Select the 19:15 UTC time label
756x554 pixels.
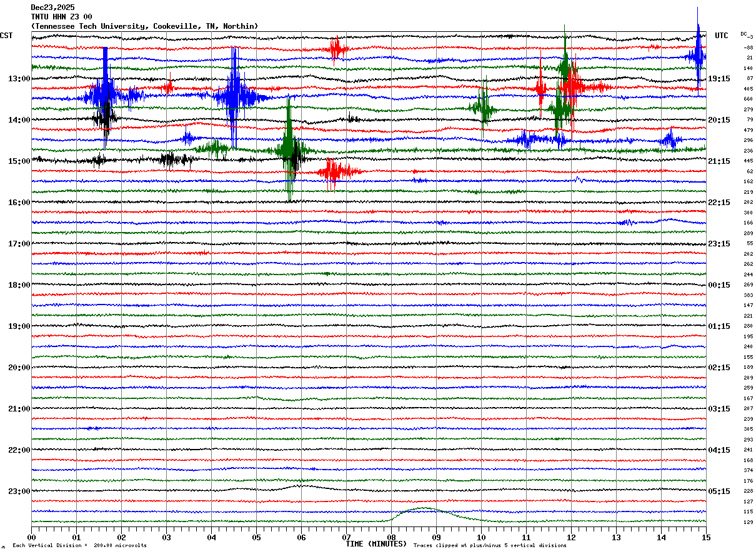(719, 79)
